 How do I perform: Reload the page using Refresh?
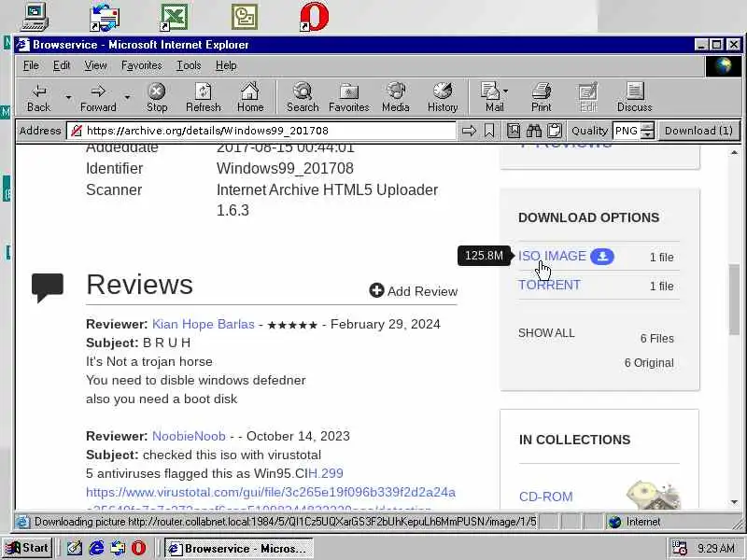(x=204, y=98)
